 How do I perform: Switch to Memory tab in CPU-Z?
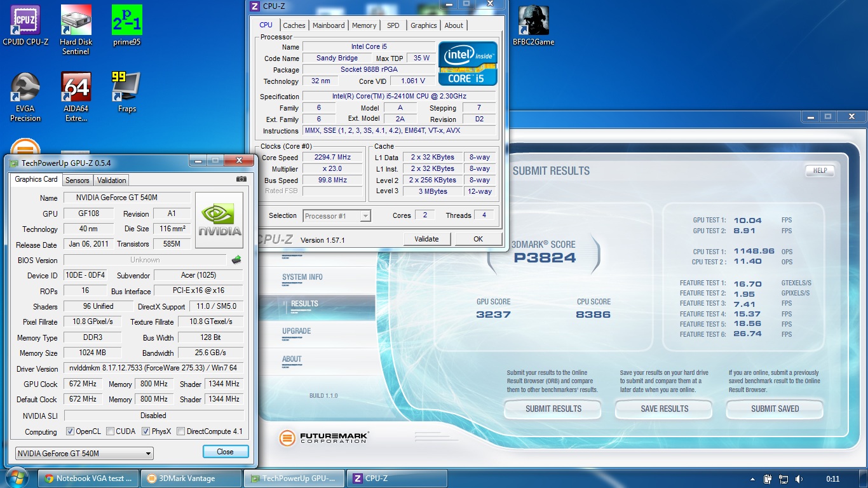364,25
